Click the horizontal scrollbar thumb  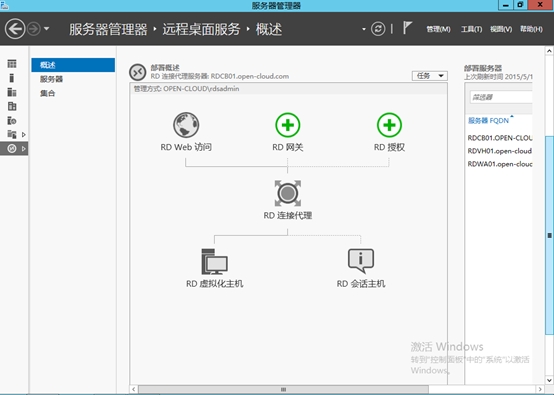[x=283, y=390]
